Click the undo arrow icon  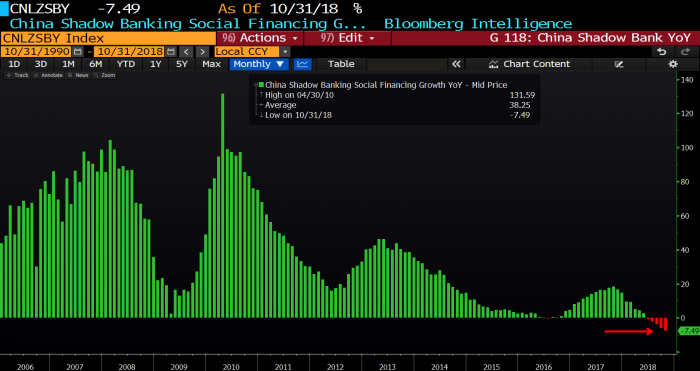click(662, 52)
